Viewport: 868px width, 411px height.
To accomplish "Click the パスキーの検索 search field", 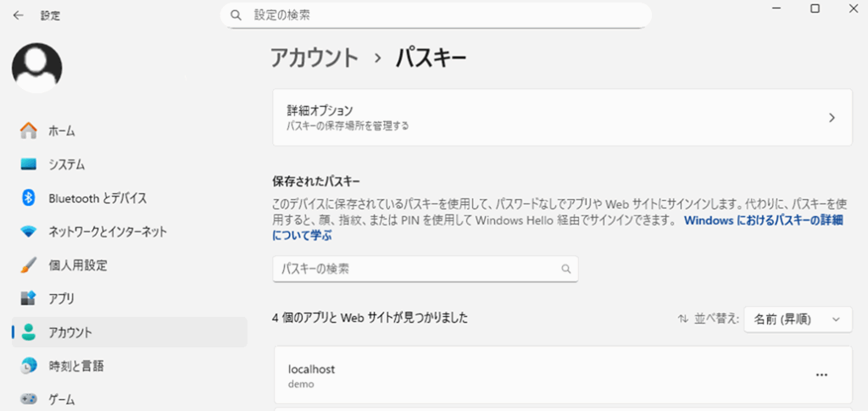I will click(415, 269).
